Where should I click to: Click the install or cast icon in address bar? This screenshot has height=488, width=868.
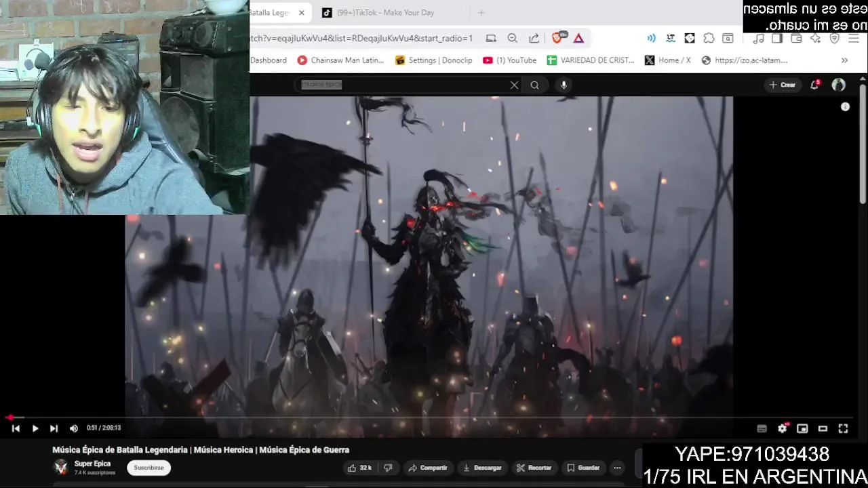coord(491,39)
